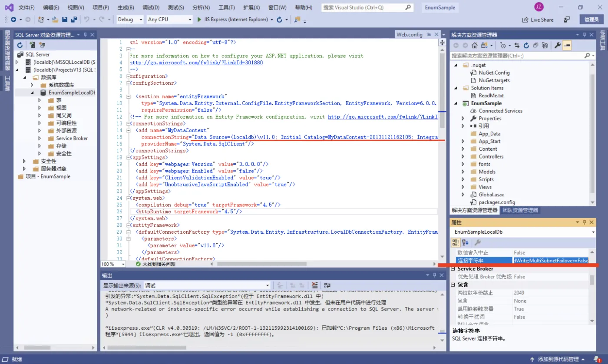Click Sync with Active Document icon
The width and height of the screenshot is (608, 364).
(x=517, y=45)
